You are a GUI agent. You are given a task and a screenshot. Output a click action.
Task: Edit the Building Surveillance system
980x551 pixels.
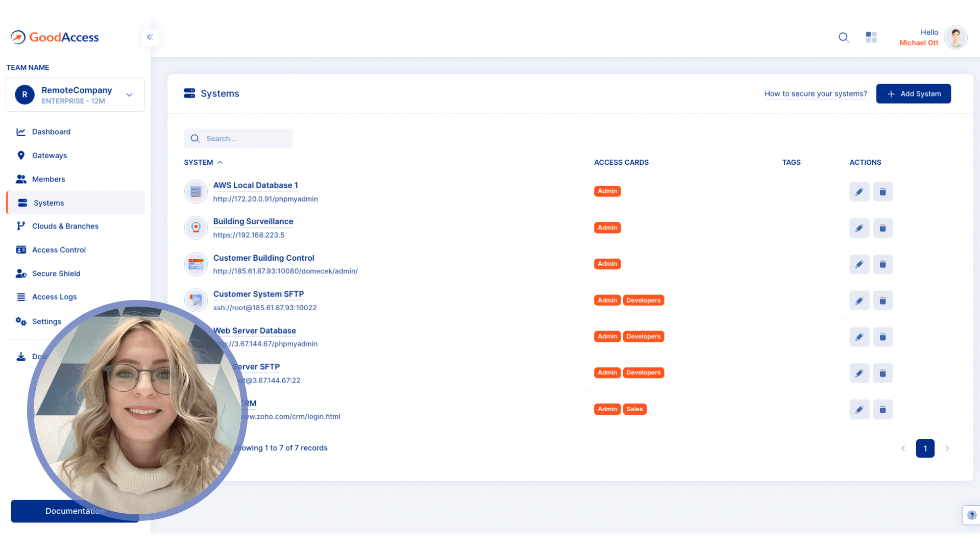tap(859, 228)
